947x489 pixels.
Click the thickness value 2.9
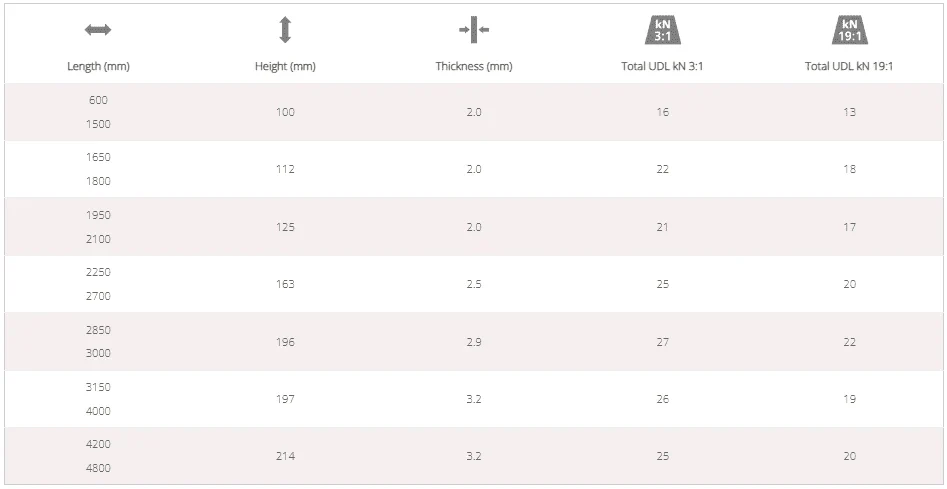tap(474, 342)
